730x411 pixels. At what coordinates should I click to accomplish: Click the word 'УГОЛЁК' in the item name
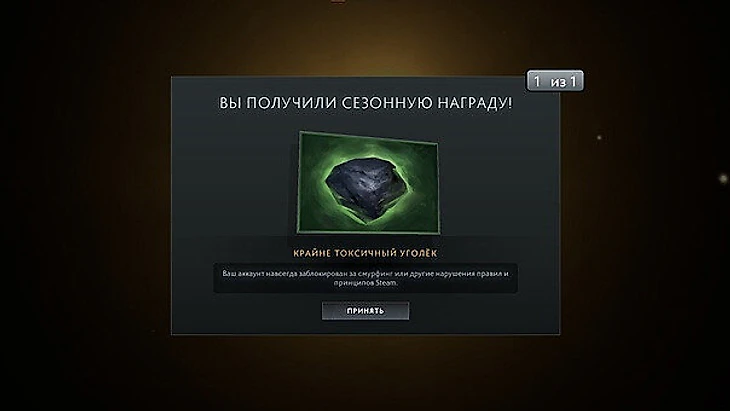point(413,253)
